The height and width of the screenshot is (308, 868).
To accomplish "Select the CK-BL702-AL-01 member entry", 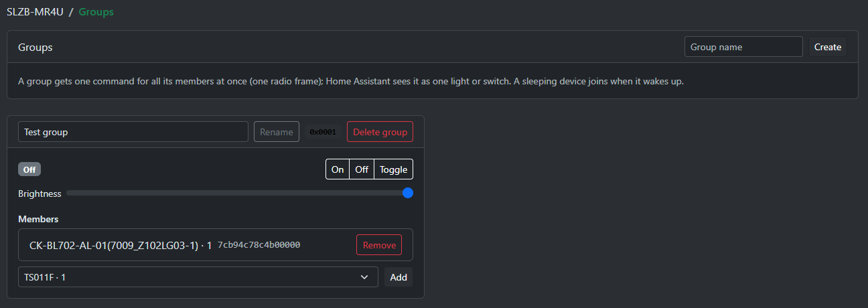I will 216,245.
